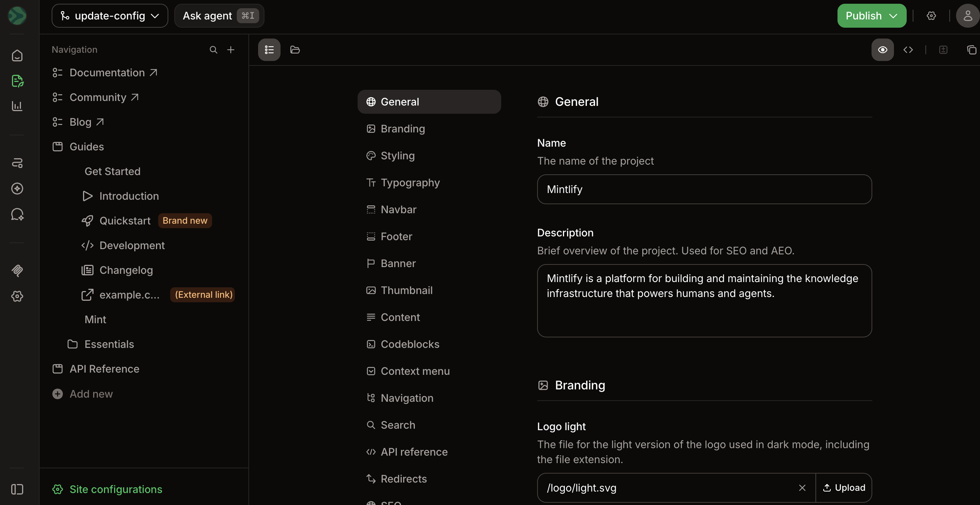Image resolution: width=980 pixels, height=505 pixels.
Task: Open the Community external link
Action: pyautogui.click(x=95, y=97)
